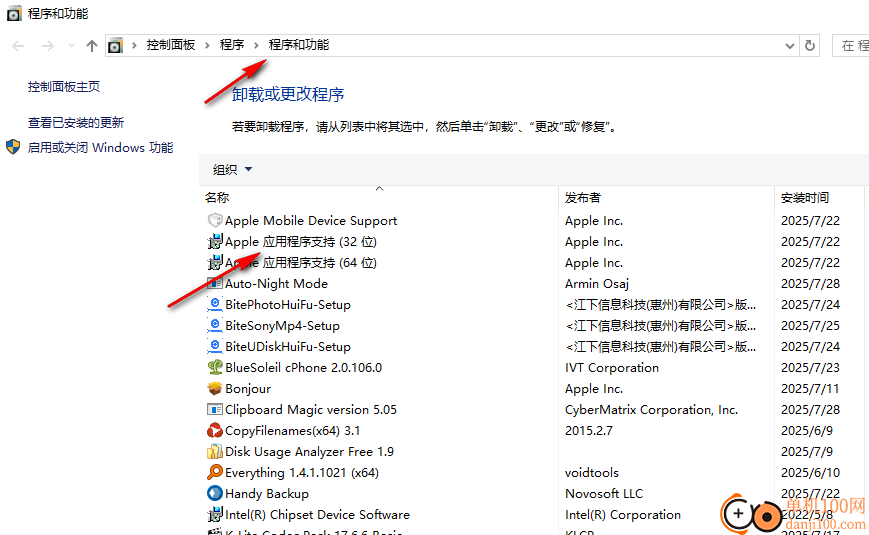Click install date 2025/7/11
869x535 pixels.
click(810, 389)
